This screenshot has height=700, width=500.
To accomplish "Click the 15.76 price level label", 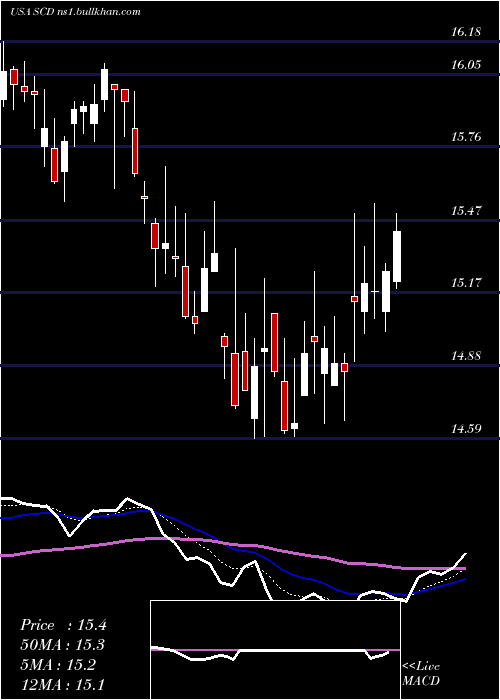I will coord(466,137).
